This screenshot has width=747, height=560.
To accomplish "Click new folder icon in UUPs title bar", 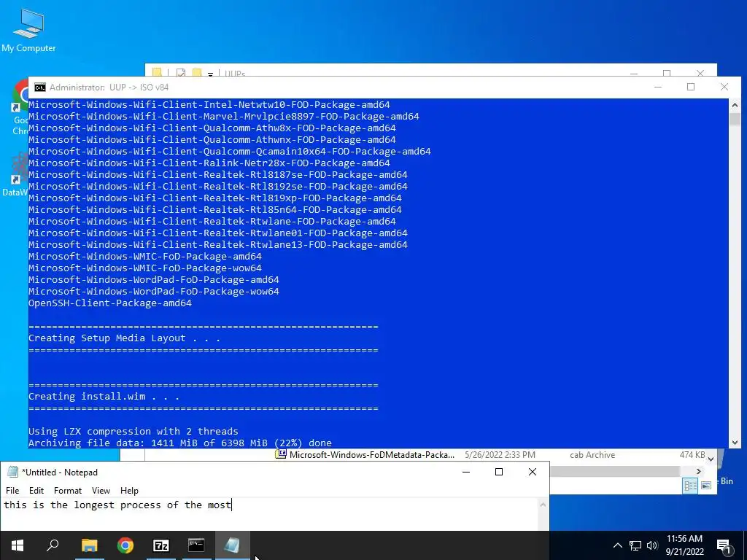I will point(197,73).
